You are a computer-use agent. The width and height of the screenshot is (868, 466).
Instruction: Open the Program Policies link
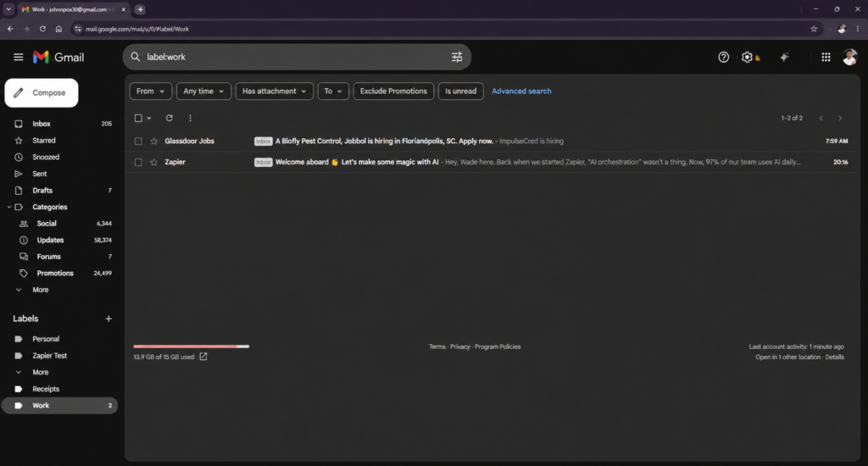point(498,347)
